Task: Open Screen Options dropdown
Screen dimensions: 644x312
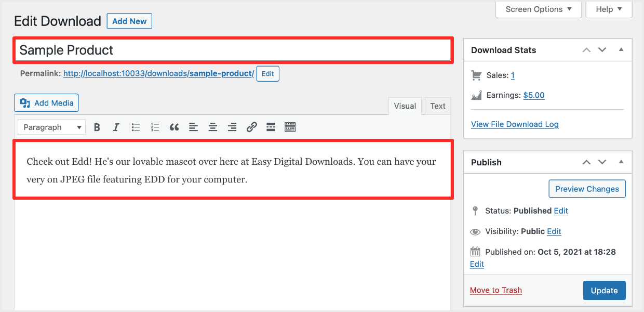Action: 539,9
